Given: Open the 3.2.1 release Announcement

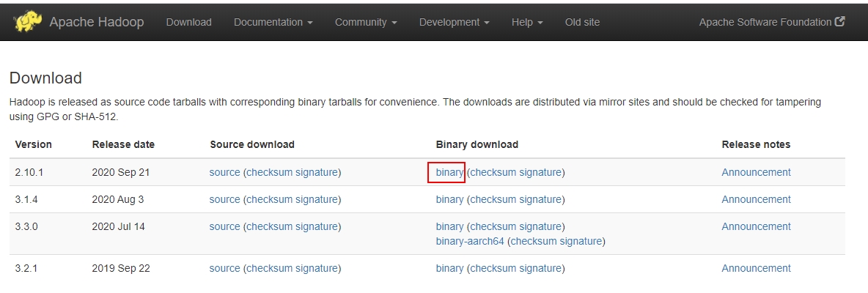Looking at the screenshot, I should [756, 268].
